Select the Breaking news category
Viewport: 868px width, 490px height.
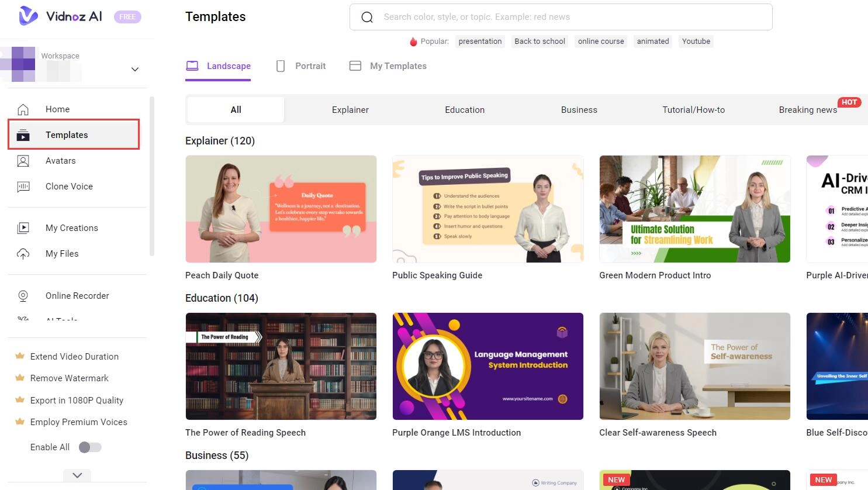pos(808,110)
